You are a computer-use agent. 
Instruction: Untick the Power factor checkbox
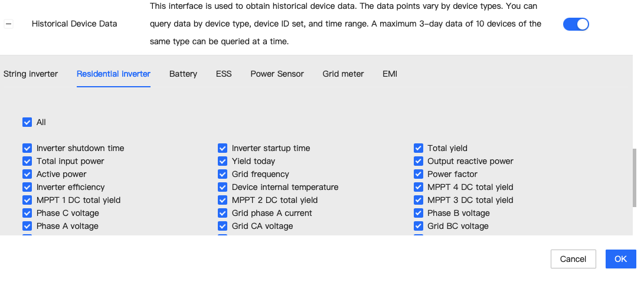(x=419, y=174)
